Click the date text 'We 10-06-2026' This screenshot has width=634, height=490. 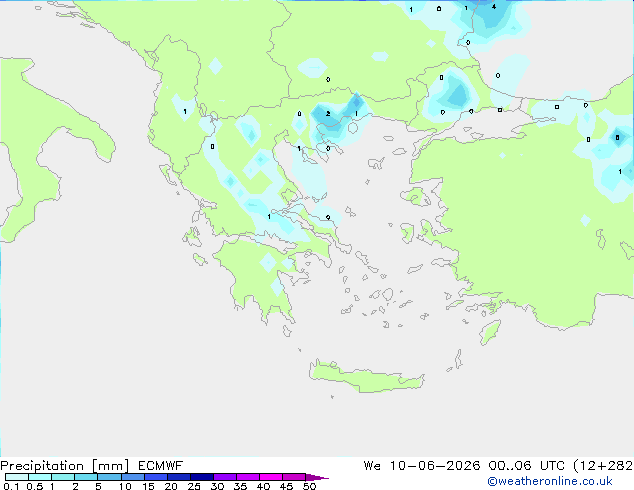click(422, 466)
